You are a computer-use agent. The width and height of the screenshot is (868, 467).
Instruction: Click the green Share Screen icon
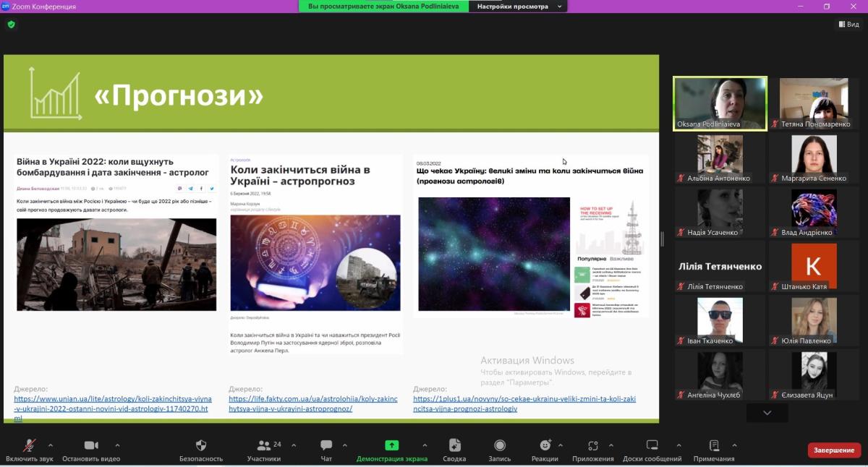(x=391, y=445)
